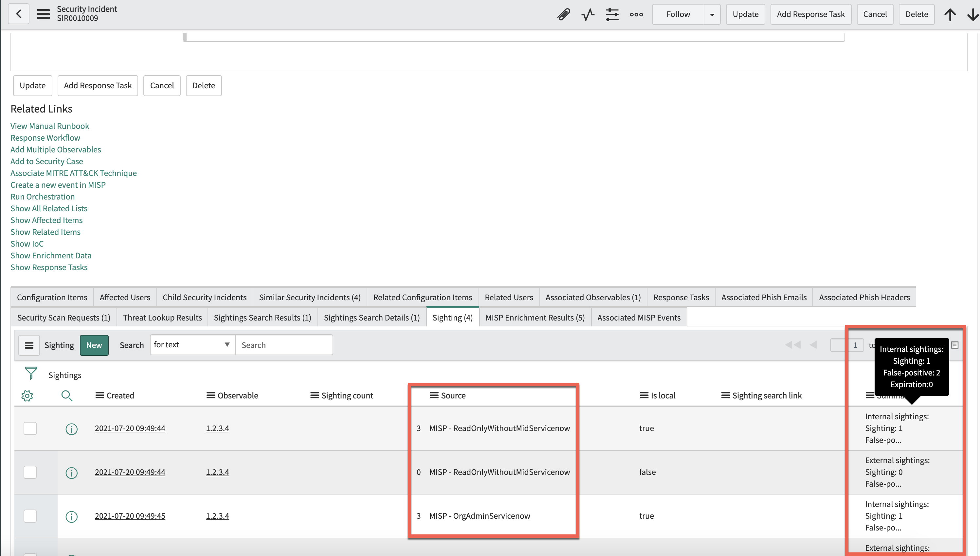
Task: Check the second sighting row checkbox
Action: (x=30, y=472)
